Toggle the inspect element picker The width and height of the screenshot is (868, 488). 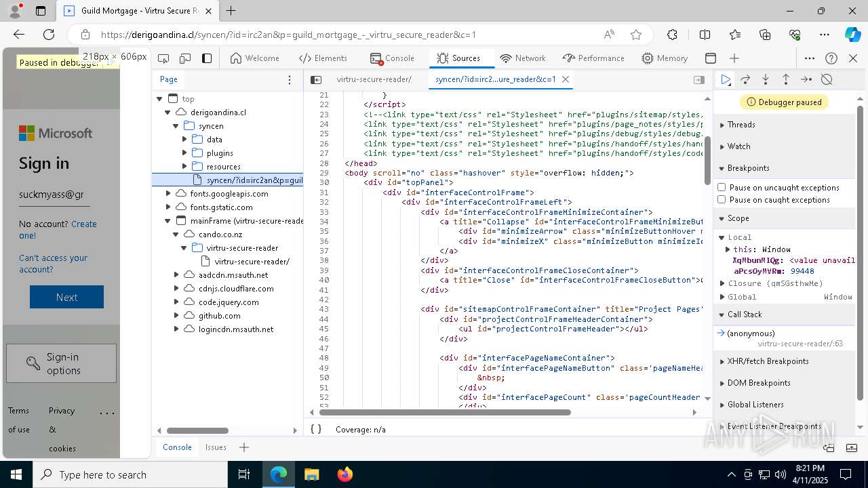pyautogui.click(x=163, y=58)
